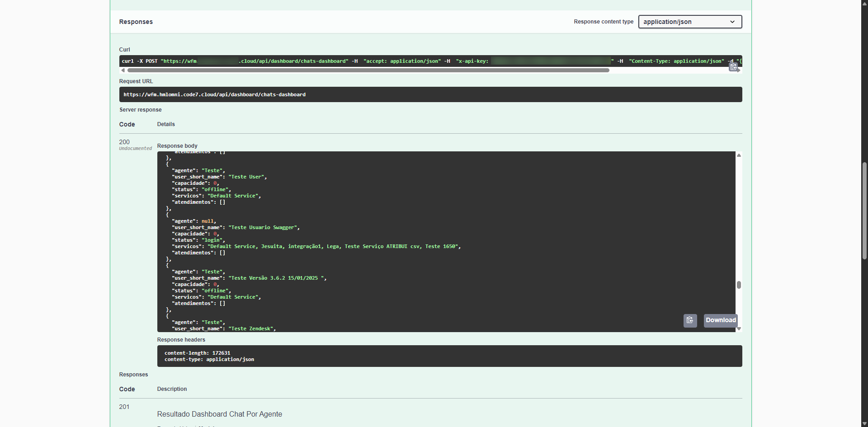Click the agente null value

point(208,221)
